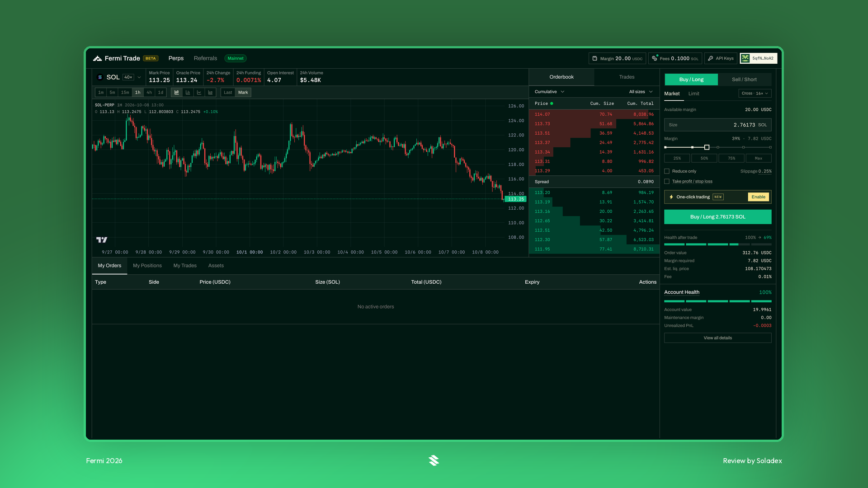This screenshot has height=488, width=868.
Task: Select the bar chart type icon
Action: click(x=188, y=92)
